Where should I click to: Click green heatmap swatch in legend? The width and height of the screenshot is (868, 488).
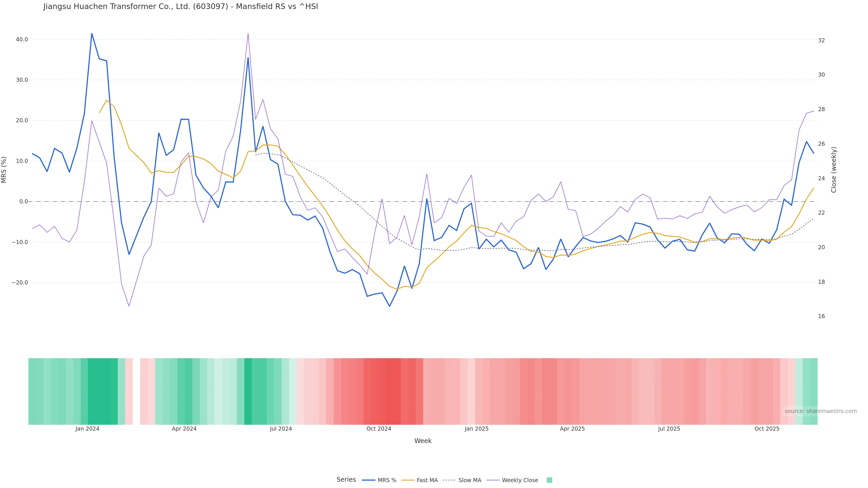(x=549, y=480)
